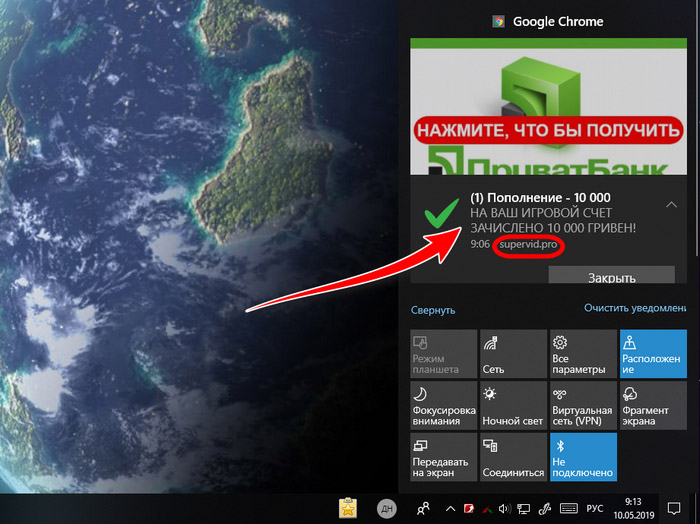
Task: Click the Свернуть link
Action: click(x=433, y=310)
